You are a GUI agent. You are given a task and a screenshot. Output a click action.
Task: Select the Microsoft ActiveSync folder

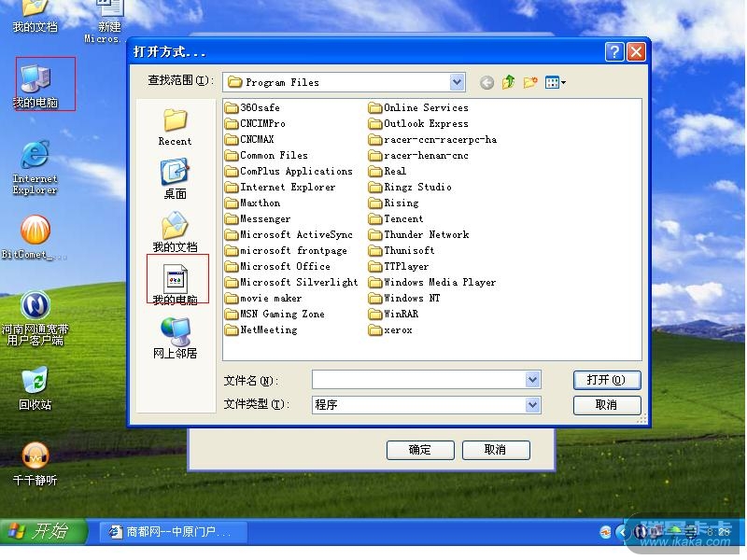click(x=289, y=235)
